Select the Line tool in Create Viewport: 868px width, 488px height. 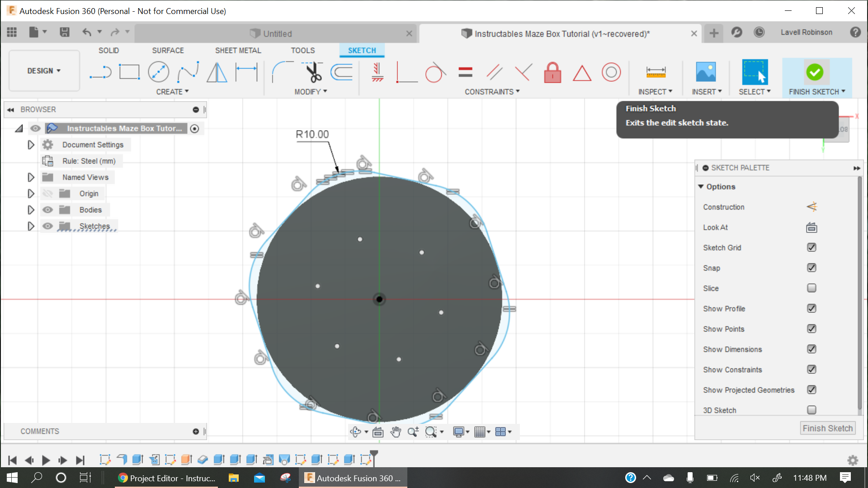tap(100, 72)
